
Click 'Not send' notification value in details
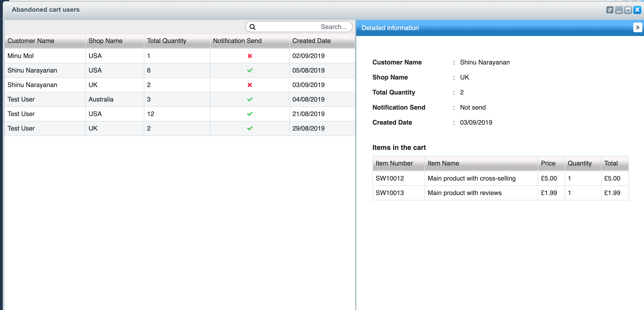coord(473,107)
